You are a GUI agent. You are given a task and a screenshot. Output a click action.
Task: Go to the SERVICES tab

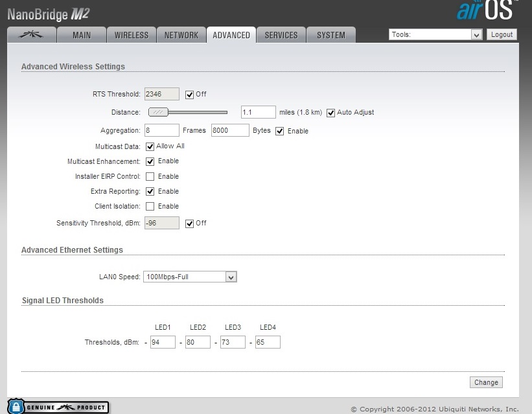click(x=281, y=35)
